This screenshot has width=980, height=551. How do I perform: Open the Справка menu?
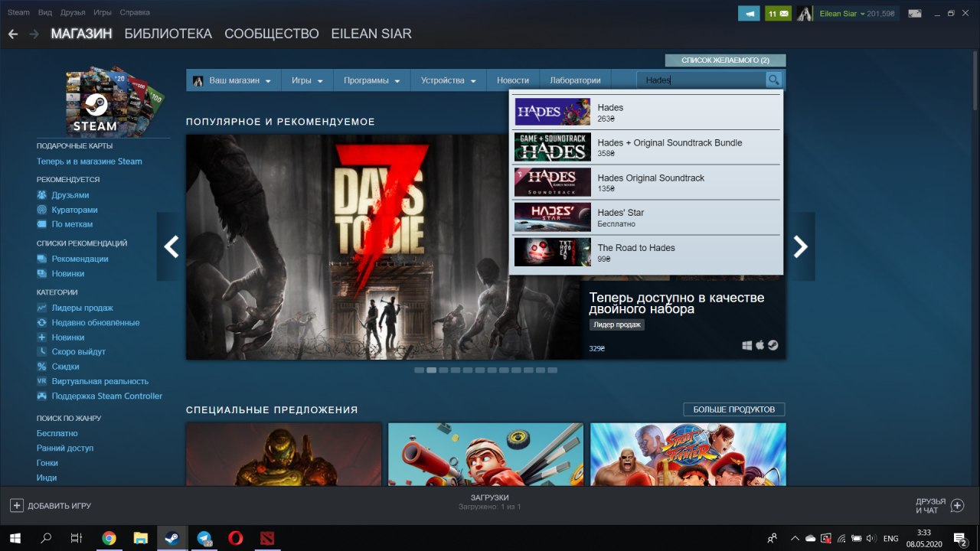point(134,13)
